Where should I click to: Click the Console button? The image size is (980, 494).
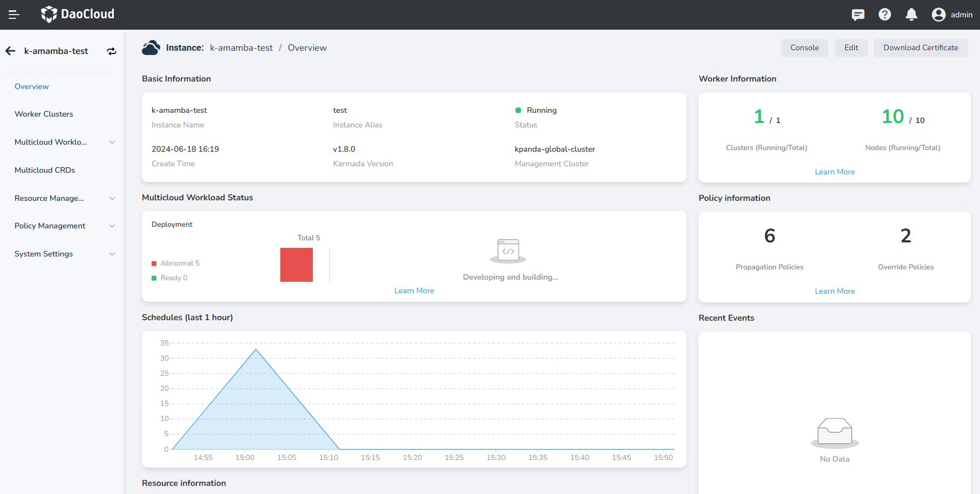click(804, 48)
